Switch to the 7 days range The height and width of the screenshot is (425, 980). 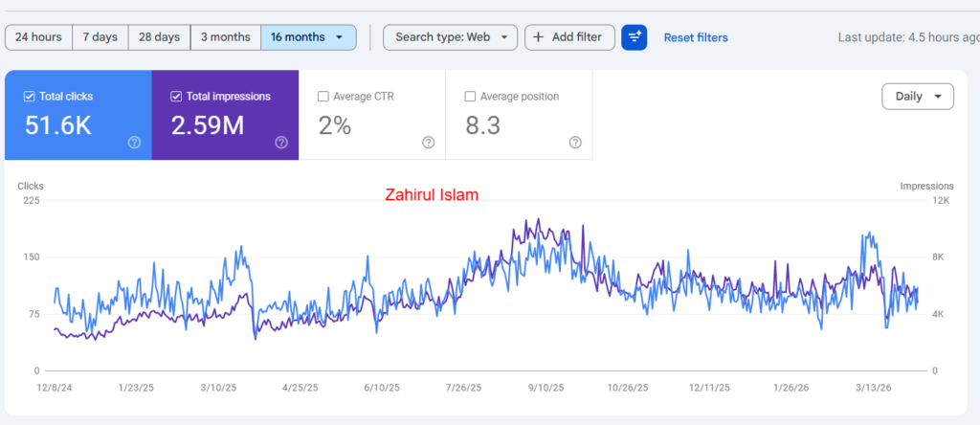click(x=100, y=37)
